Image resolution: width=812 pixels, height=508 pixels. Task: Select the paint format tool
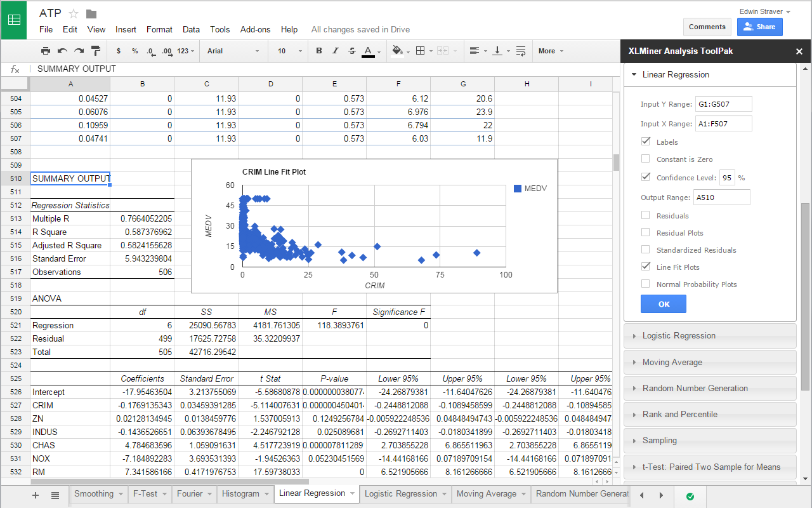point(96,51)
